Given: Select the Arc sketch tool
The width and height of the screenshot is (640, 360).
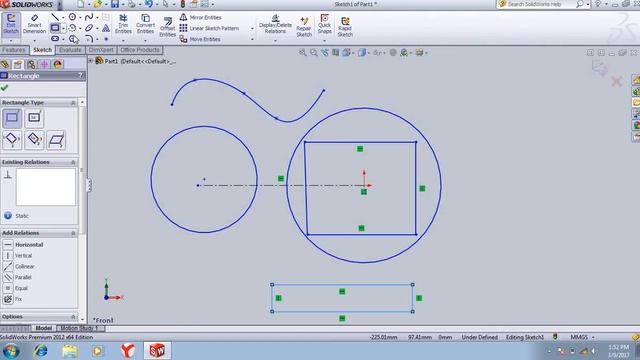Looking at the screenshot, I should click(x=72, y=28).
